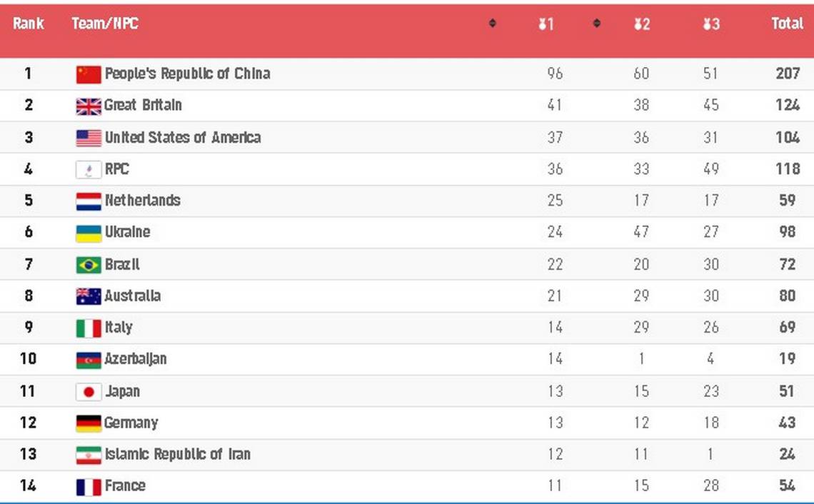The image size is (814, 504).
Task: Open the Australia team link
Action: coord(132,296)
